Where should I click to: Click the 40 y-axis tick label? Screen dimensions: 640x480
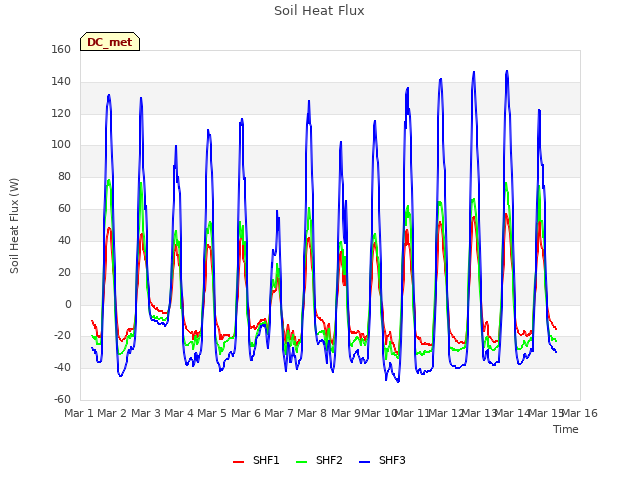click(64, 240)
